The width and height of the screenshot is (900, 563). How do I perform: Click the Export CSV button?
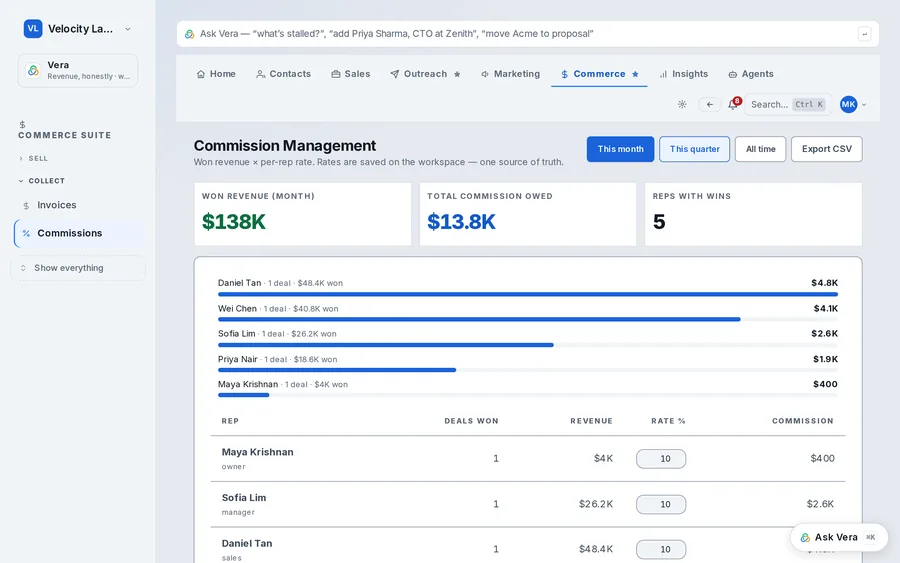(827, 149)
